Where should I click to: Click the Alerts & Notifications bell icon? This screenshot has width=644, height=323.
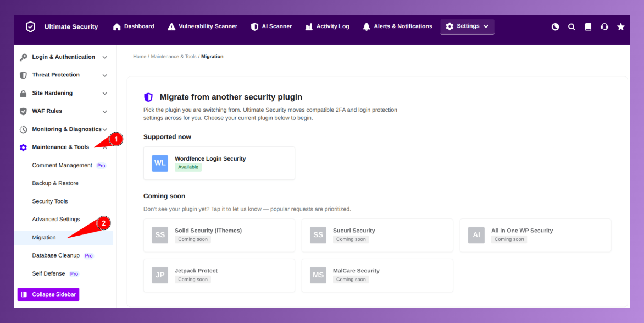pyautogui.click(x=367, y=27)
